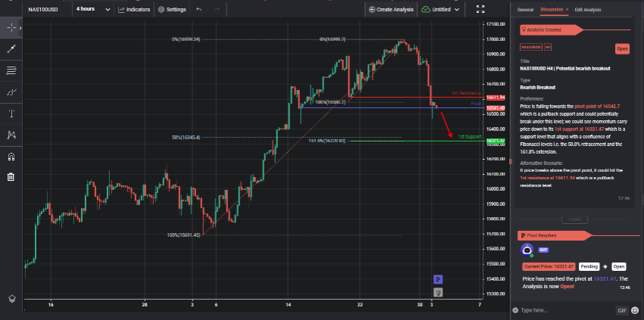Switch to the Edit Analysis tab

coord(587,9)
